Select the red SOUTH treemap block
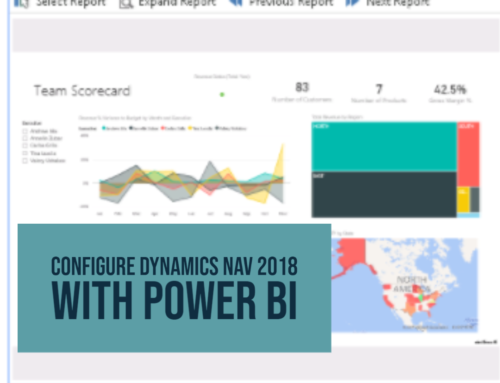Image resolution: width=500 pixels, height=383 pixels. (x=469, y=154)
